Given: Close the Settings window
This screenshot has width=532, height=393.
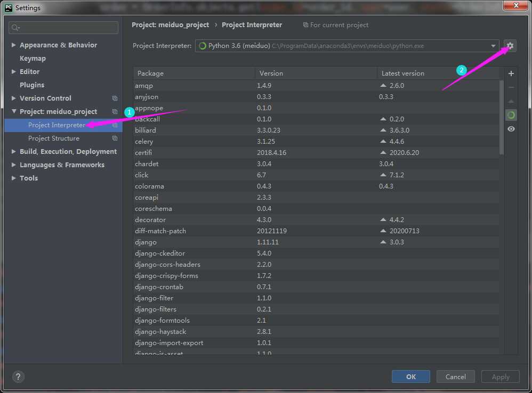Looking at the screenshot, I should (515, 5).
